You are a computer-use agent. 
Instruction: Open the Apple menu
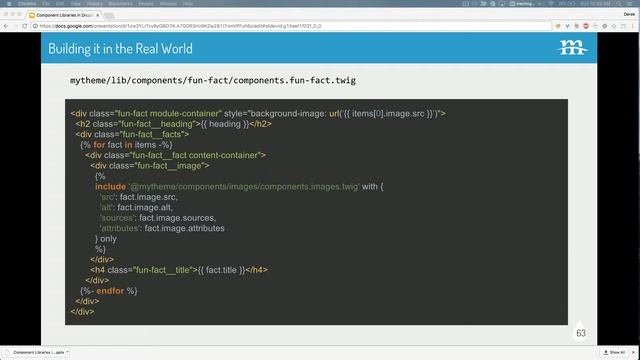[x=9, y=3]
